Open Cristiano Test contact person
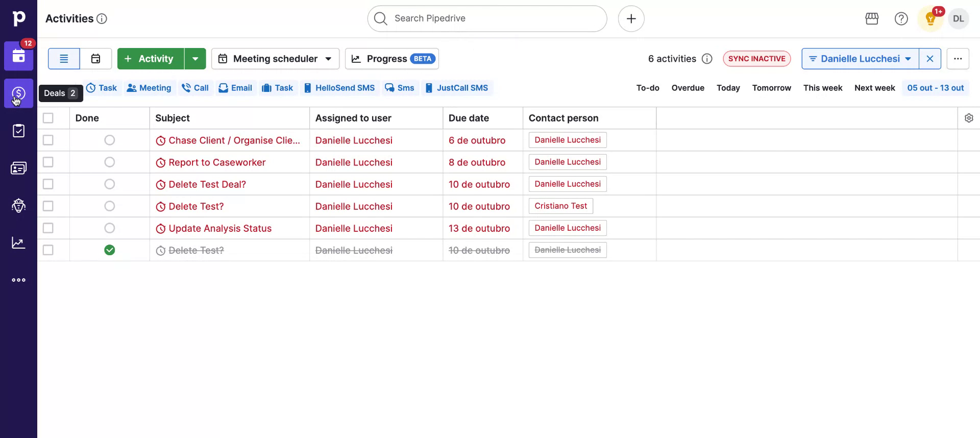The width and height of the screenshot is (980, 438). pos(561,206)
